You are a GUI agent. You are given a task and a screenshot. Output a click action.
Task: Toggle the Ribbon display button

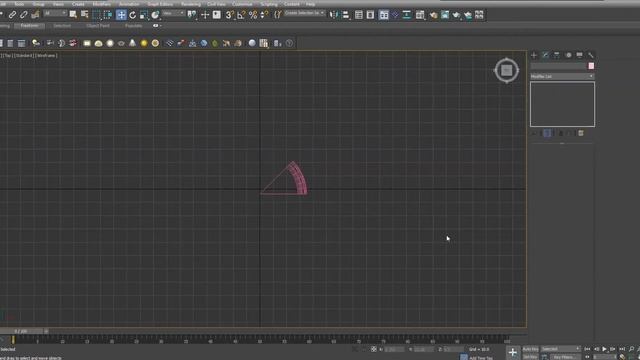384,15
